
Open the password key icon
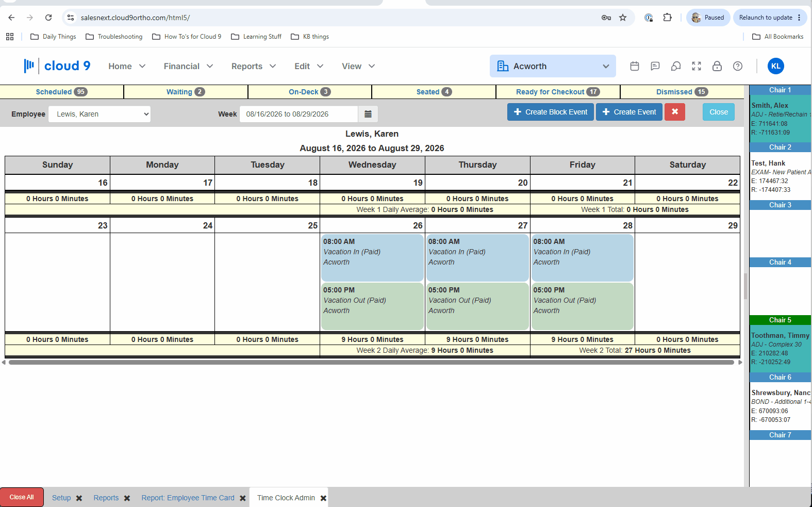[606, 18]
